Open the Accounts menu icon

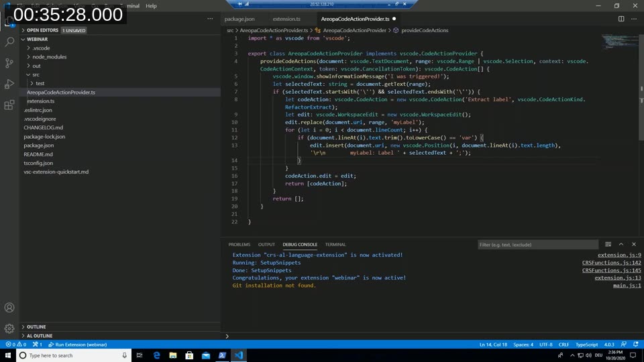click(9, 308)
